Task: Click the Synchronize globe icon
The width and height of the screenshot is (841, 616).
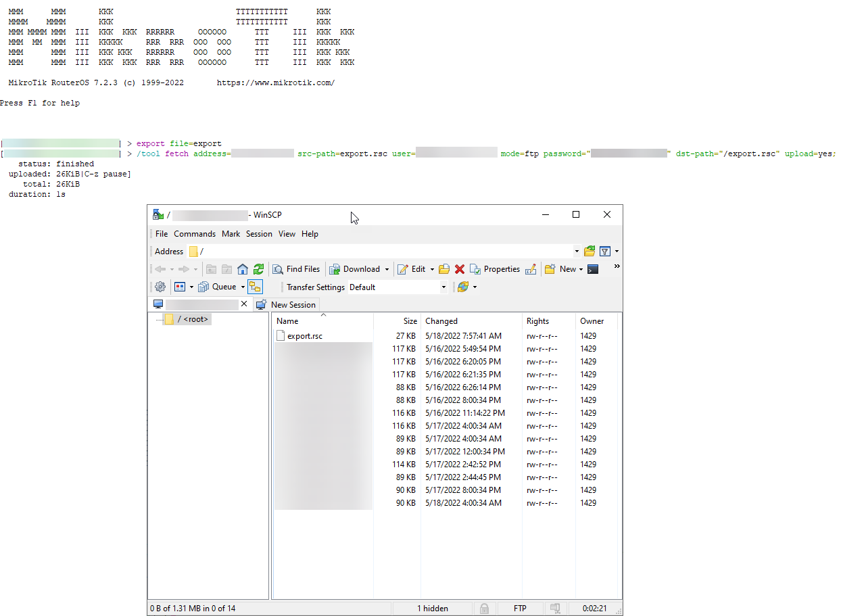Action: click(x=463, y=287)
